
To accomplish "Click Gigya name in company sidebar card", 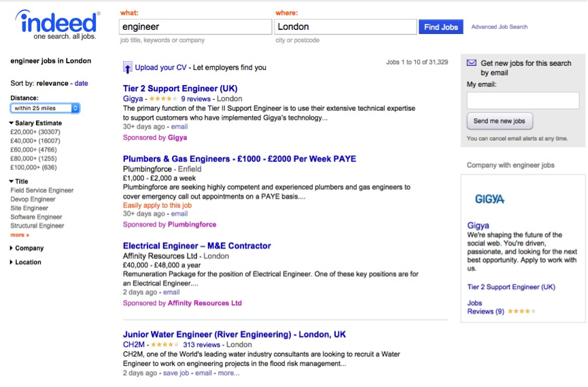I will coord(478,226).
